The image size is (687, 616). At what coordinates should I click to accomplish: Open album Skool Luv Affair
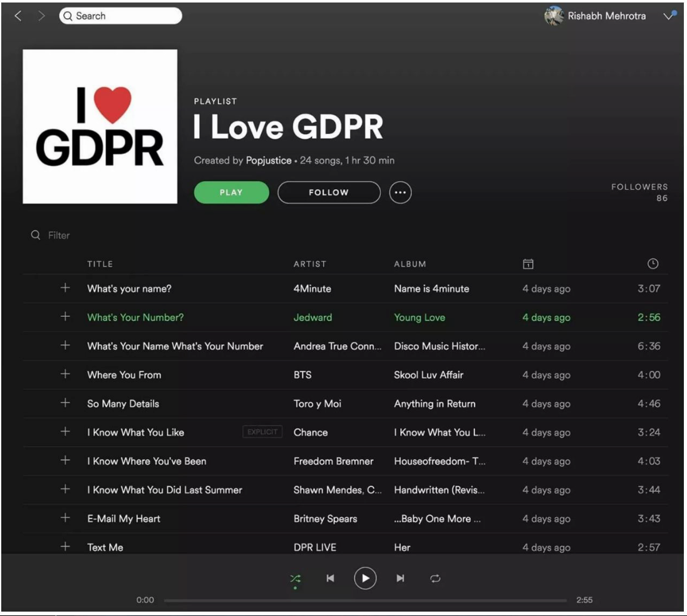[428, 375]
